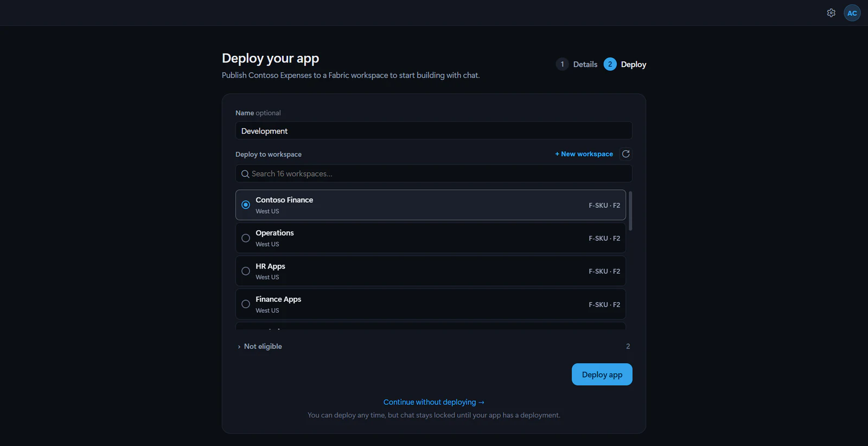Click the workspace list scrollbar thumb
Image resolution: width=868 pixels, height=446 pixels.
coord(630,211)
